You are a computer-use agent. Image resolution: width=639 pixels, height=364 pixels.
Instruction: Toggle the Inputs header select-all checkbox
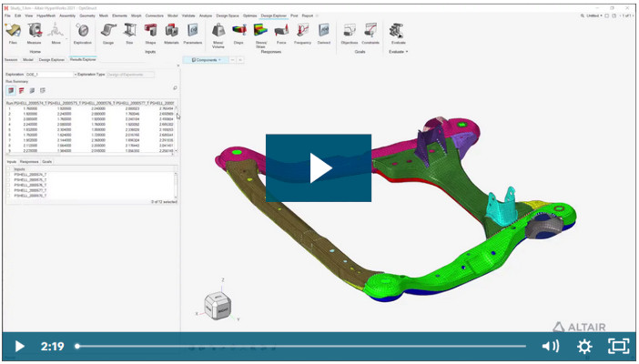click(x=9, y=168)
